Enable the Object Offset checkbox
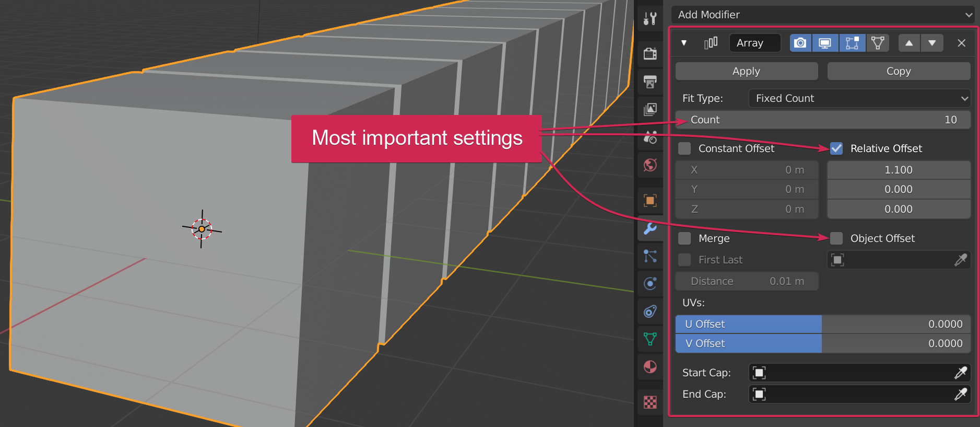Image resolution: width=980 pixels, height=427 pixels. pos(836,238)
